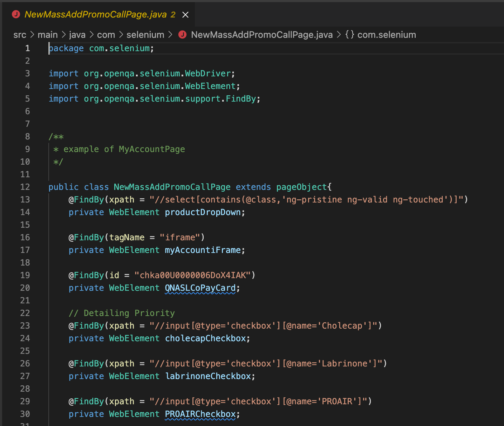
Task: Click the underlined QNASLCoPayCard variable
Action: [x=200, y=288]
